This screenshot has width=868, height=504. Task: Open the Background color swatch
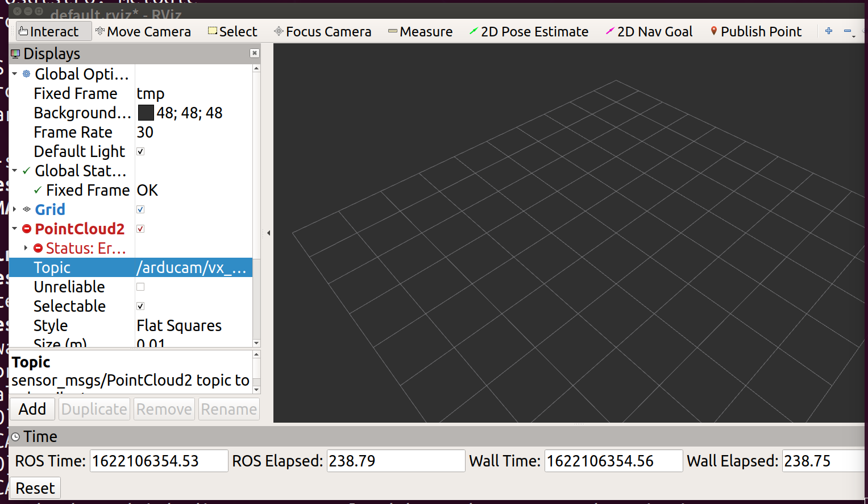point(146,113)
